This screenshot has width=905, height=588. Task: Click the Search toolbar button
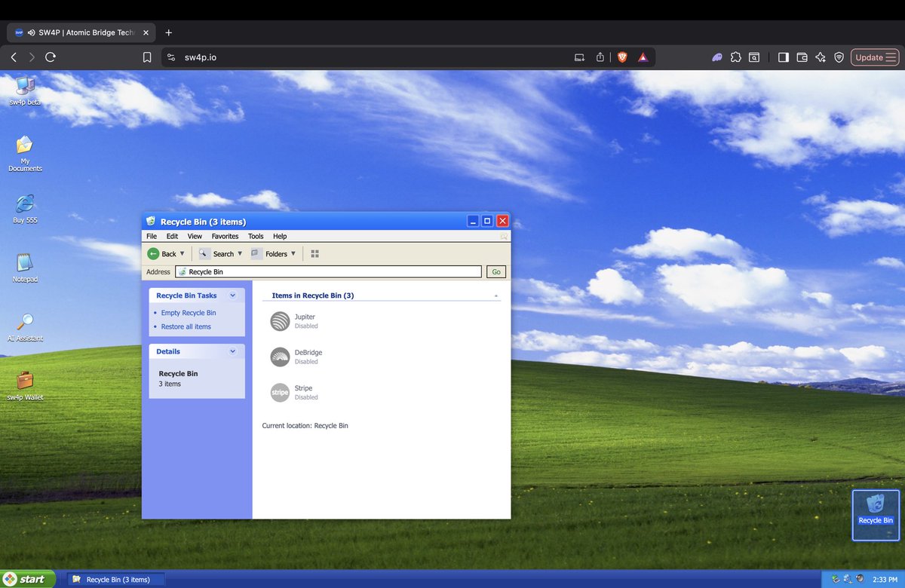216,254
